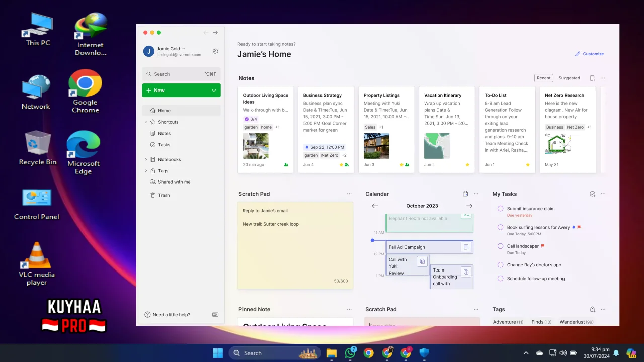
Task: Open Windows Start menu on taskbar
Action: click(218, 353)
